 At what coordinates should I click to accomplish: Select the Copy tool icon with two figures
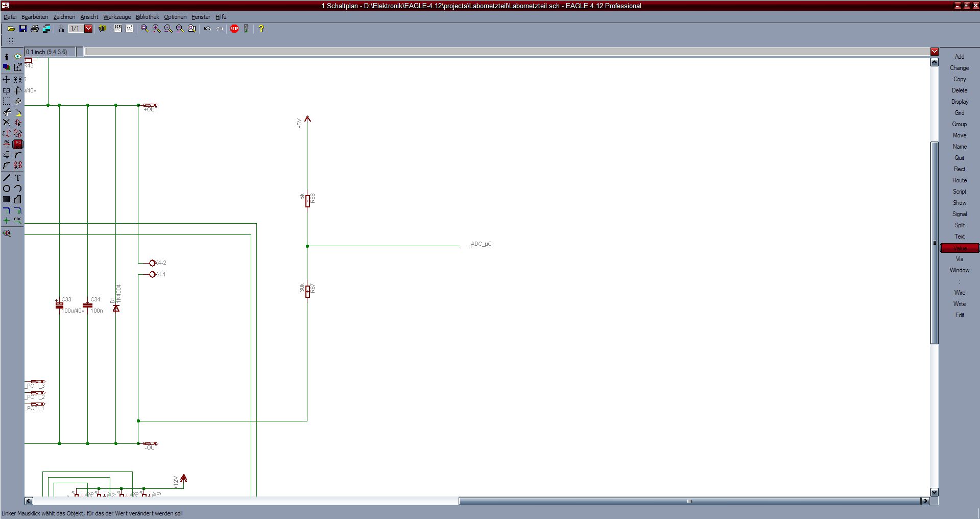click(x=18, y=79)
